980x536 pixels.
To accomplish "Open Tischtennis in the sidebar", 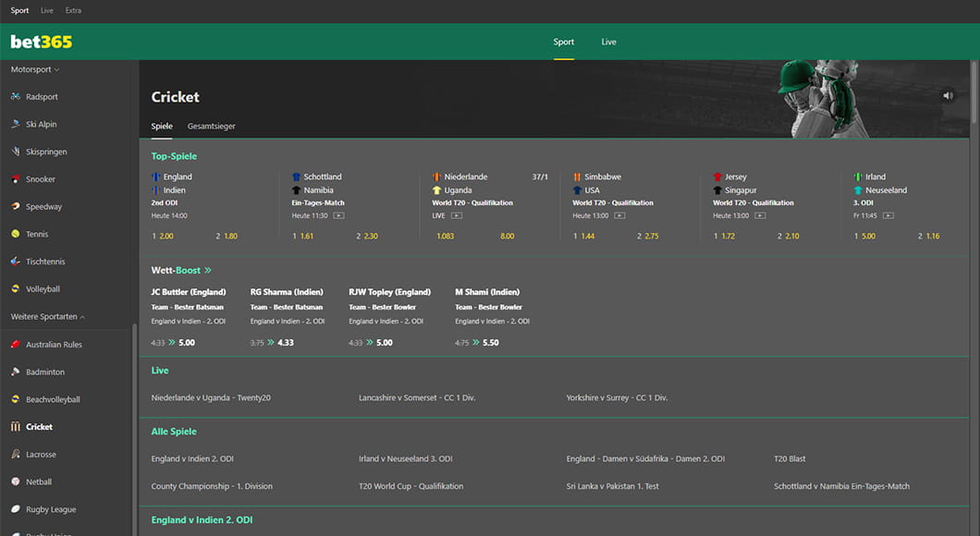I will click(45, 262).
